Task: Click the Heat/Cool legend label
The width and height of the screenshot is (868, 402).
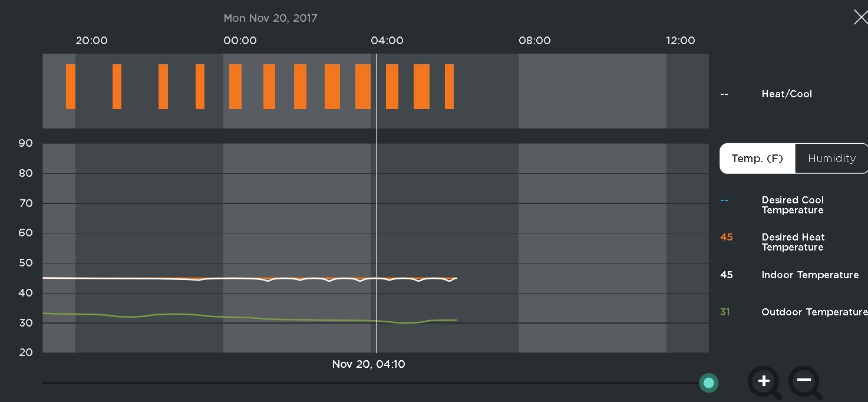Action: [786, 94]
